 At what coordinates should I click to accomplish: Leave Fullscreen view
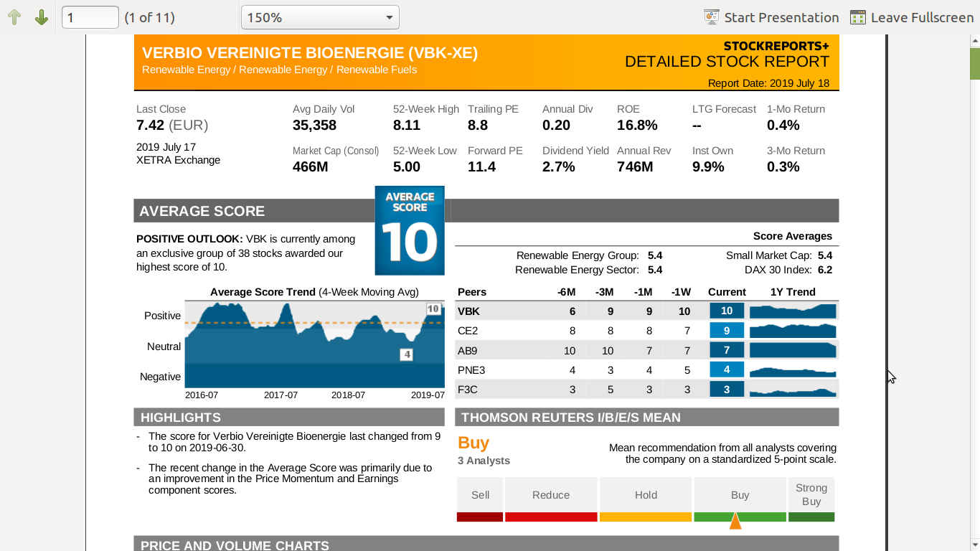[912, 17]
